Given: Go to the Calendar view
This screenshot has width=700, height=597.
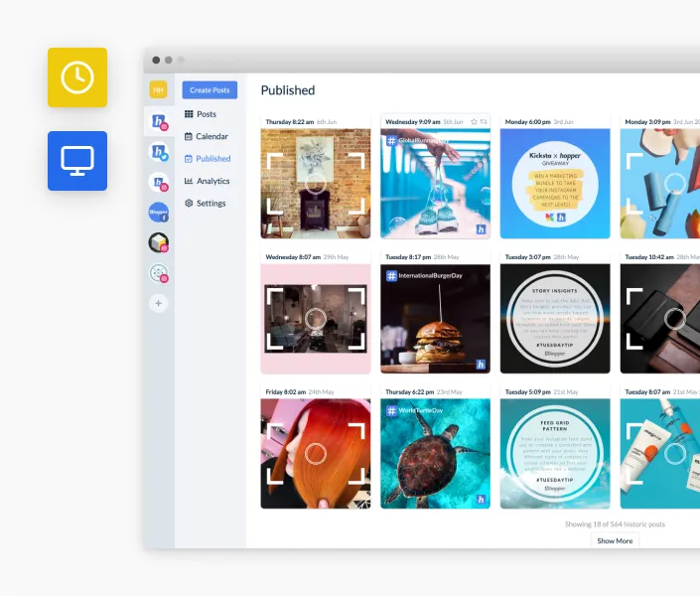Looking at the screenshot, I should coord(207,136).
